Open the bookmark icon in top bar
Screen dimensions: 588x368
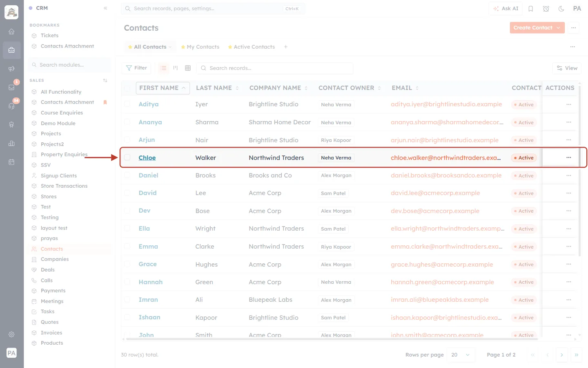(531, 9)
